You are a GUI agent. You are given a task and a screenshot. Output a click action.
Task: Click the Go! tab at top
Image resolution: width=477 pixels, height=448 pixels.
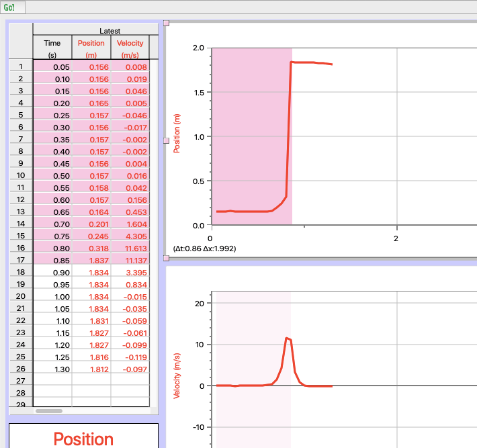(9, 7)
